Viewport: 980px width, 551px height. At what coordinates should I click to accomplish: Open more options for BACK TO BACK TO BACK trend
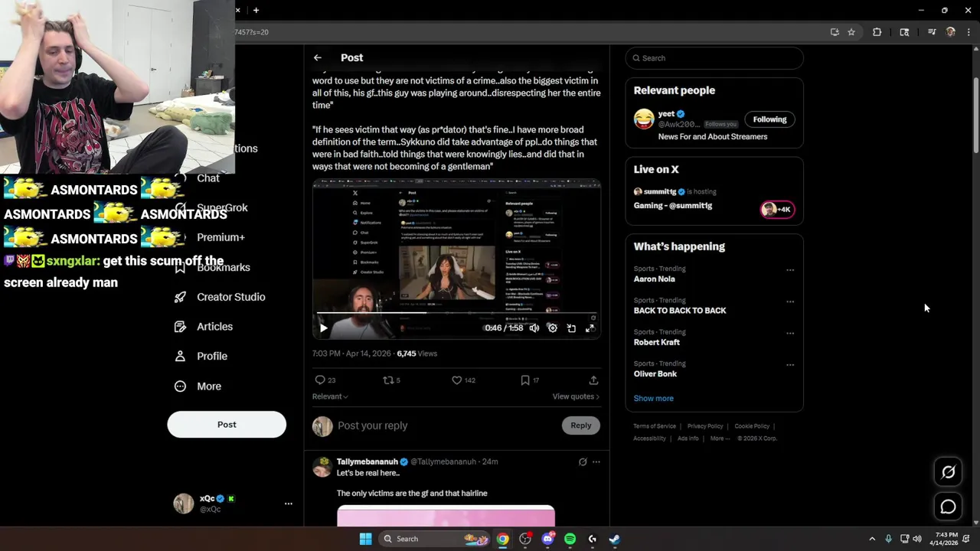[x=790, y=302]
